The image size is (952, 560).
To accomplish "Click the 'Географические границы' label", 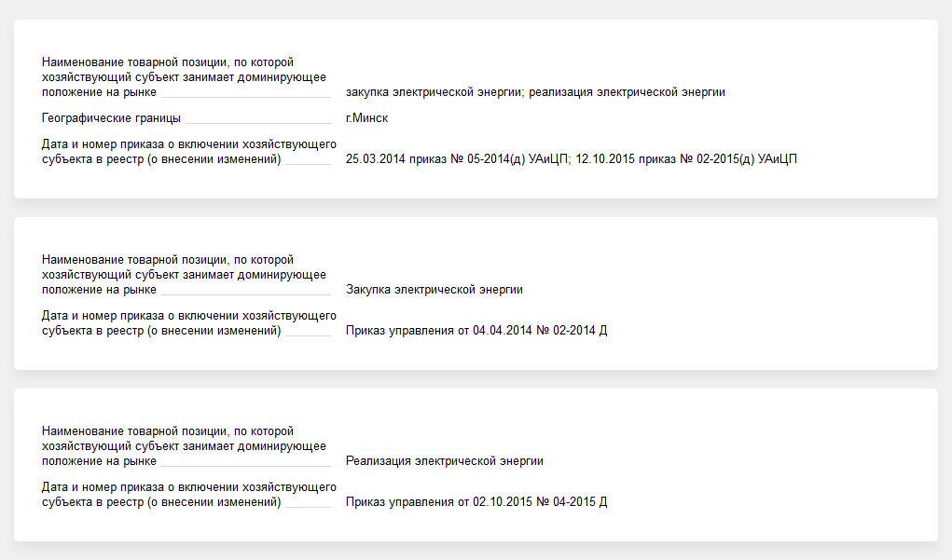I will point(111,118).
